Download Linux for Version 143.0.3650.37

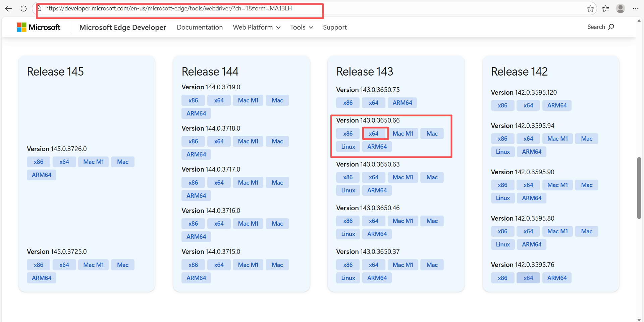(348, 278)
